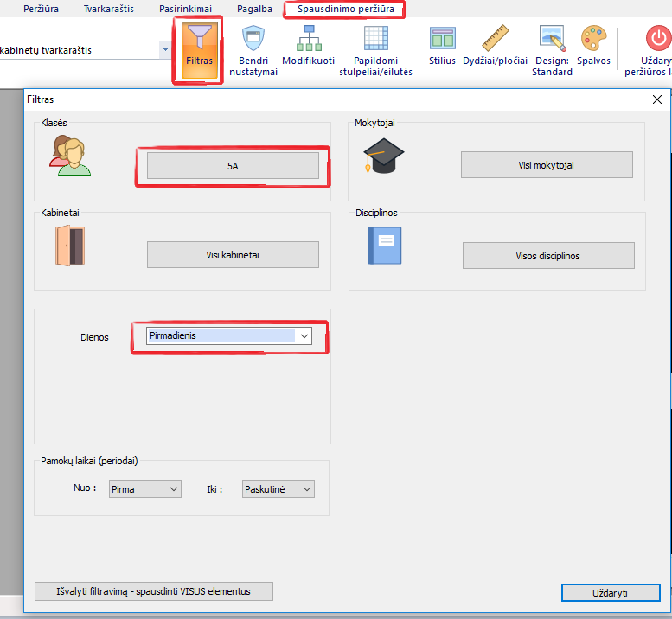Click the Visi mokytojai button
This screenshot has height=619, width=672.
pos(547,165)
